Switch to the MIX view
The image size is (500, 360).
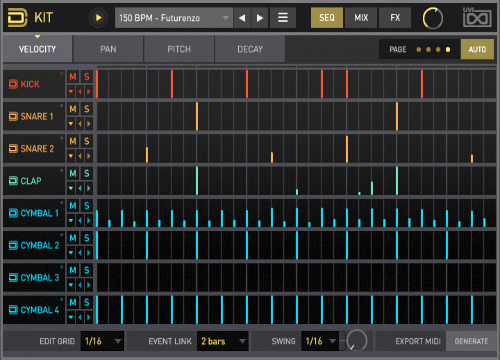tap(361, 18)
